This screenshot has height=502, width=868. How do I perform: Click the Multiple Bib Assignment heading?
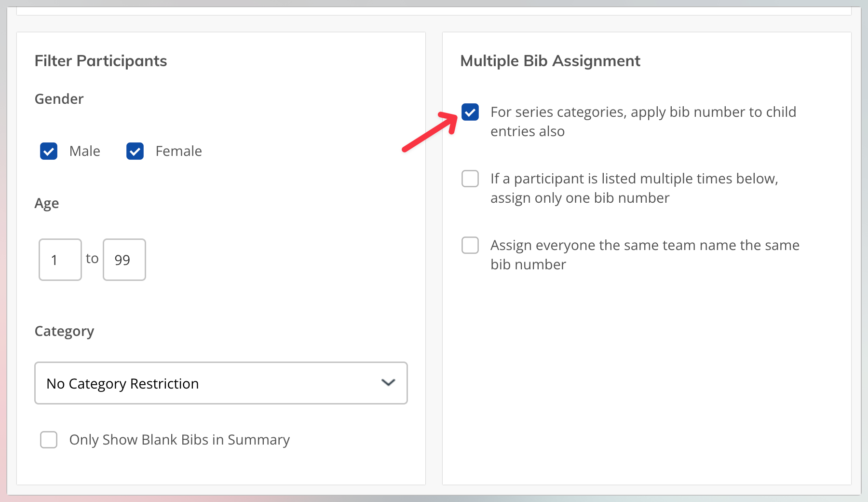coord(551,61)
